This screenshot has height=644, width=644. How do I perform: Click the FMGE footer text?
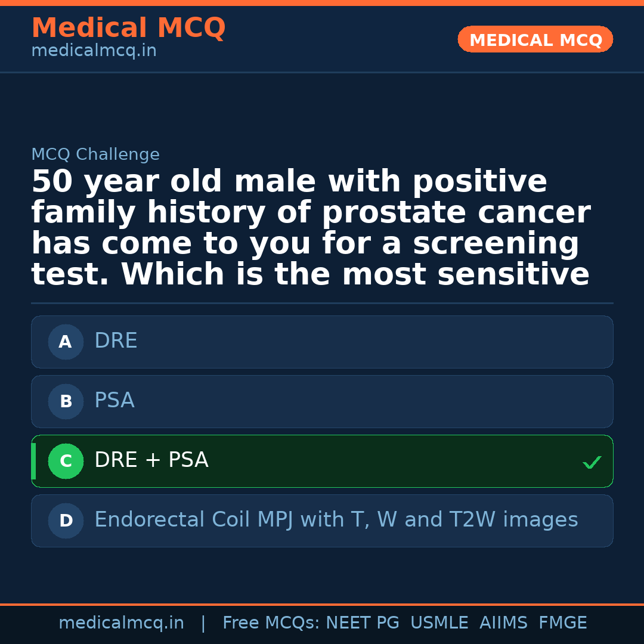[563, 623]
